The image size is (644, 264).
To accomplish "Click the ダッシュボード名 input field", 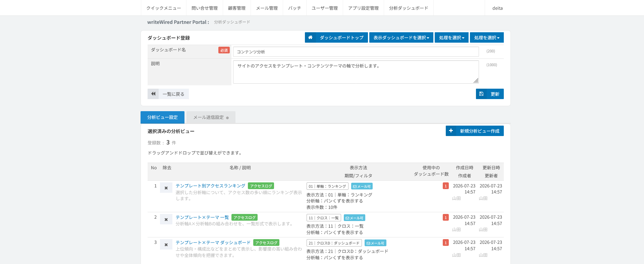I will point(356,52).
